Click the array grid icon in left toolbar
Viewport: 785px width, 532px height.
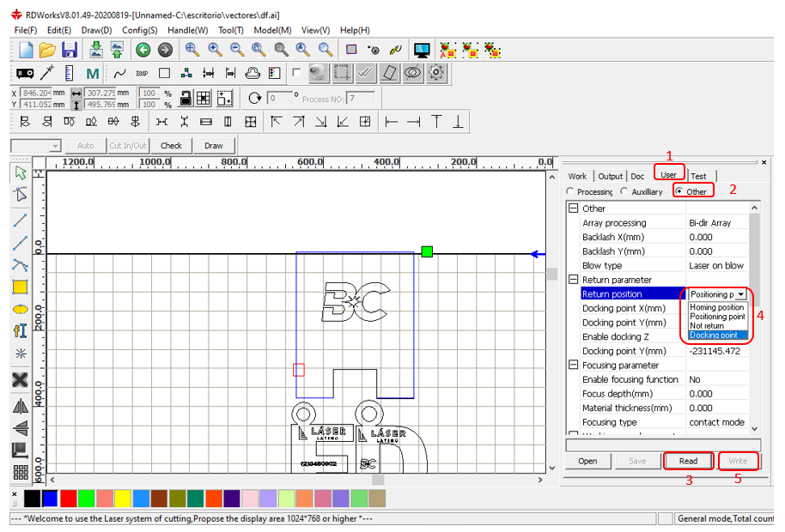(20, 472)
